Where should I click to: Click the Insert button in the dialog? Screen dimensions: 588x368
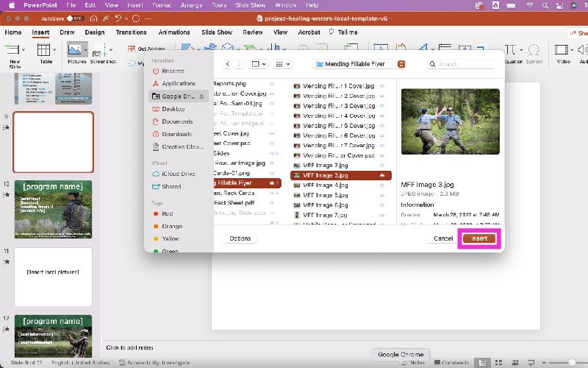coord(479,238)
